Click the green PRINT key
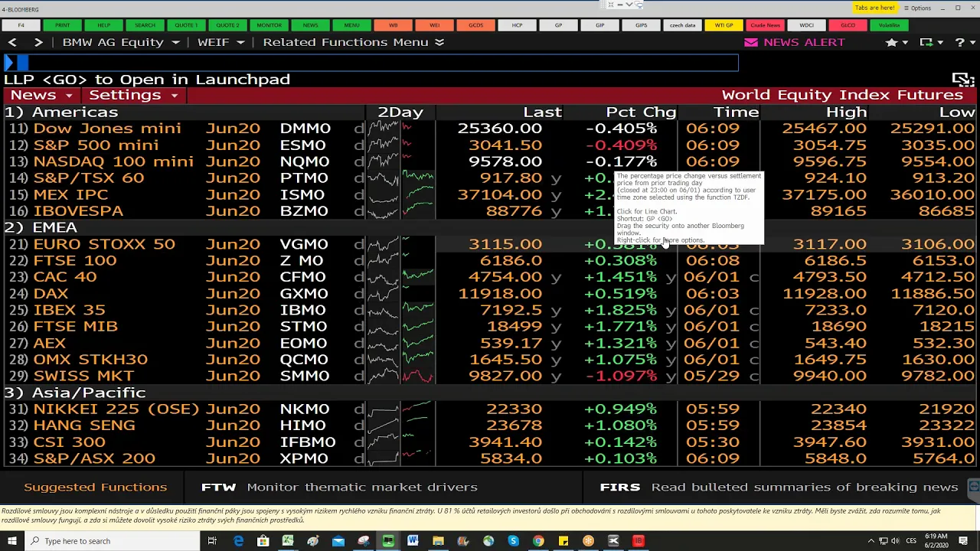 (62, 25)
